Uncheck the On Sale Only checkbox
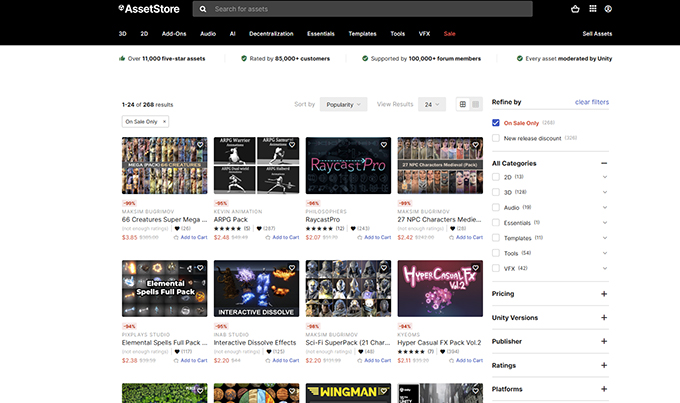The width and height of the screenshot is (680, 403). (496, 123)
